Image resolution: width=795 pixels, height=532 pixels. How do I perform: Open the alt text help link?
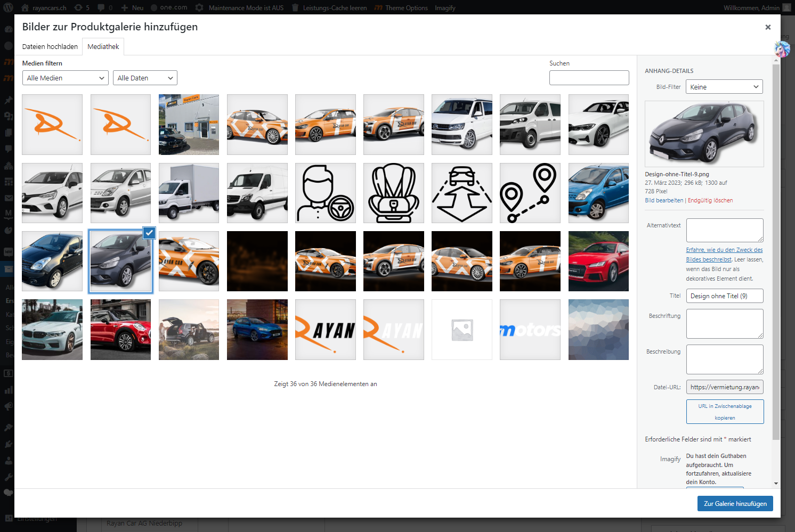(724, 255)
